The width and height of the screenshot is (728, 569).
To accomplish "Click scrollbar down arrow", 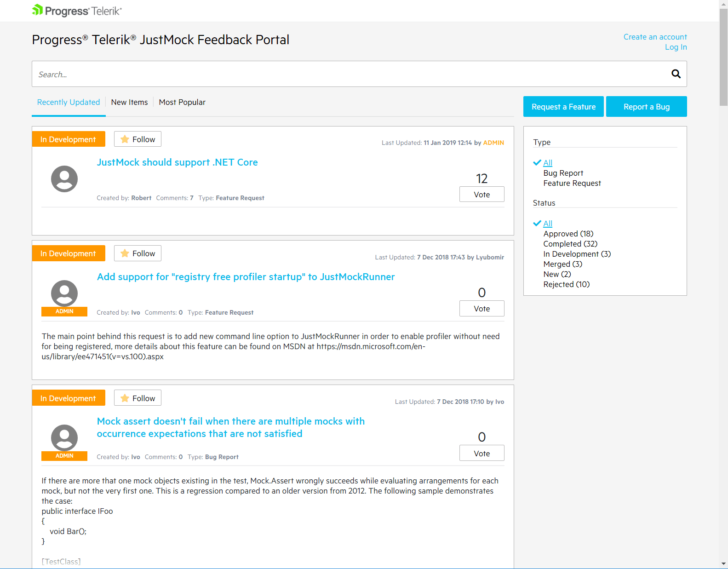I will click(x=723, y=564).
